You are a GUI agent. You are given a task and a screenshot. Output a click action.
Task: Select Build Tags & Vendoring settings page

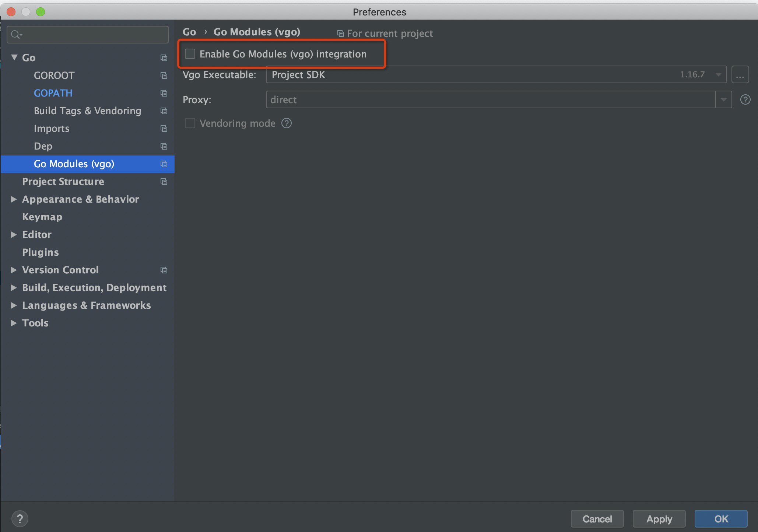coord(87,111)
